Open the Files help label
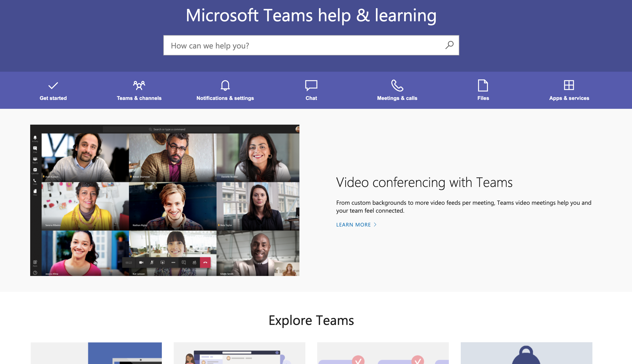Viewport: 632px width, 364px height. pyautogui.click(x=483, y=98)
